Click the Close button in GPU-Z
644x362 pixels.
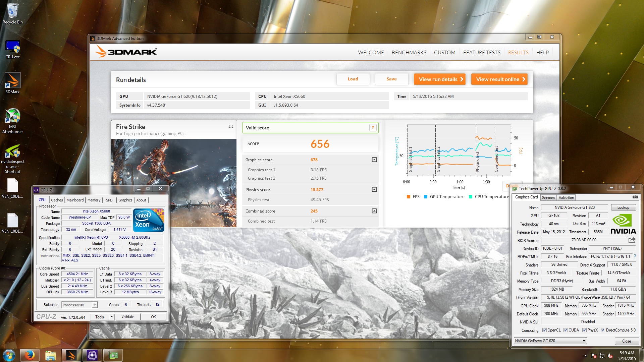[627, 341]
